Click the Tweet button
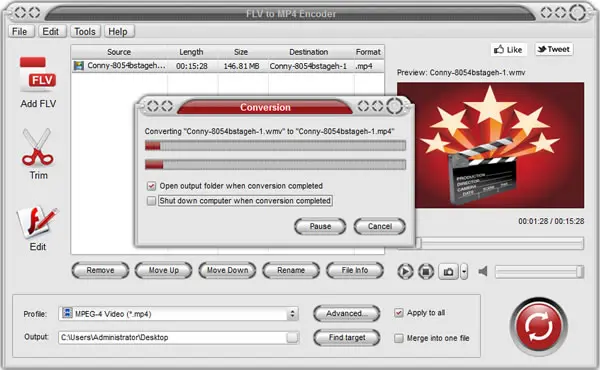This screenshot has height=370, width=600. pos(554,49)
